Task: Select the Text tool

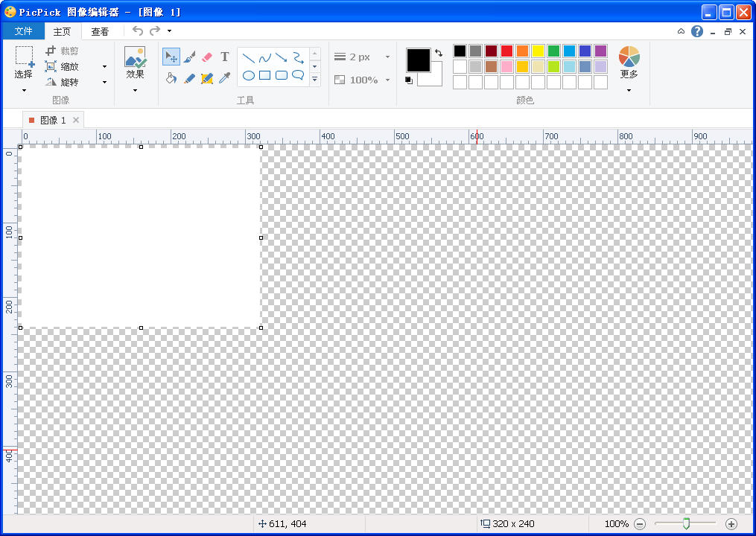Action: (x=224, y=57)
